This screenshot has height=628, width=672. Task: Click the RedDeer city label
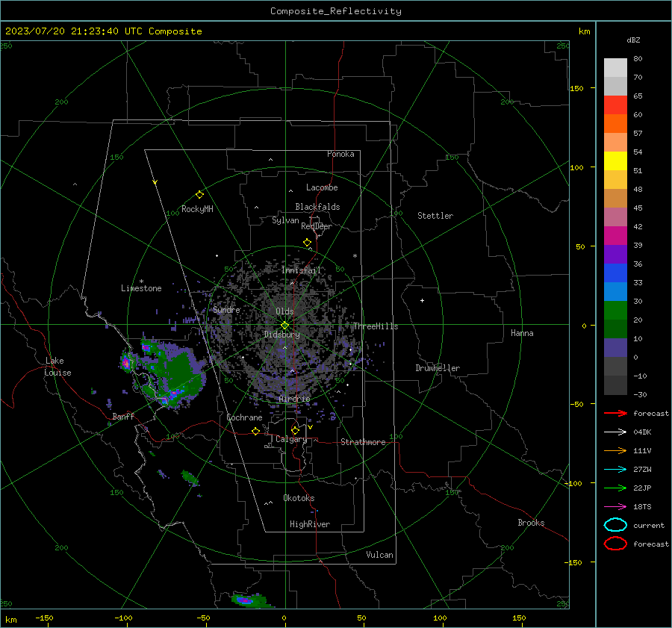[x=317, y=226]
